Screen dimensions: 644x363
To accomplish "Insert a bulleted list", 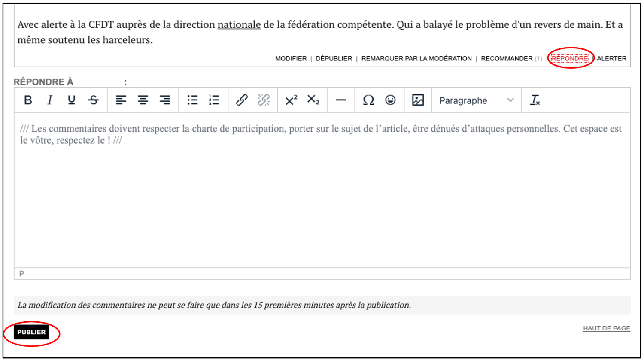I will click(x=192, y=100).
